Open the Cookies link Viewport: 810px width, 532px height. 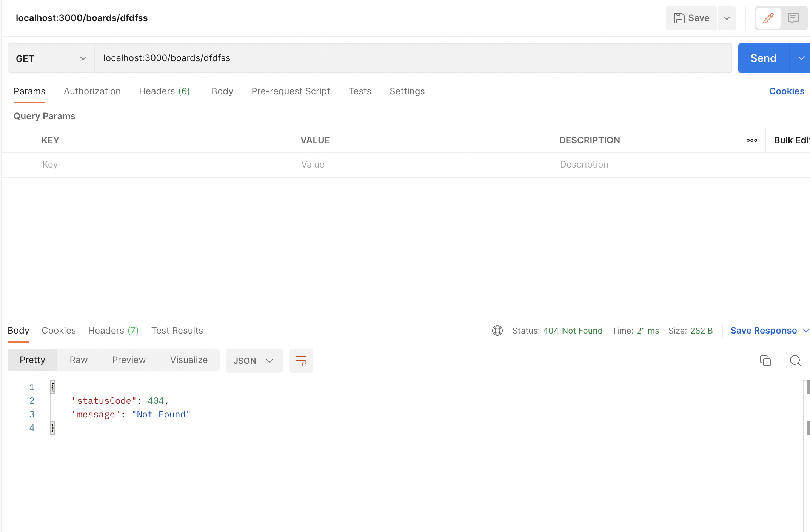[787, 91]
